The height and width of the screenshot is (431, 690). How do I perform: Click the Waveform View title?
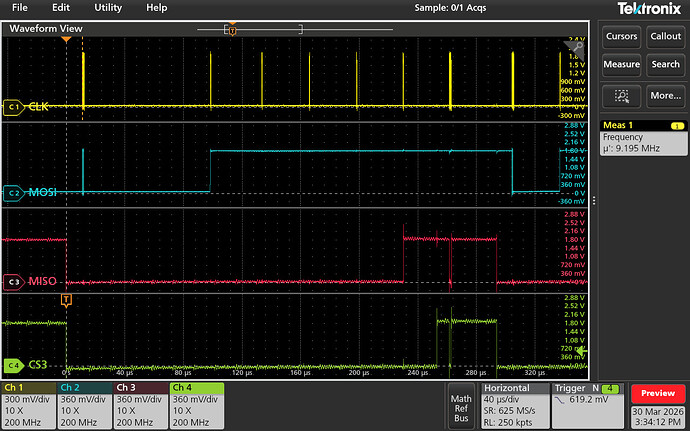(46, 29)
